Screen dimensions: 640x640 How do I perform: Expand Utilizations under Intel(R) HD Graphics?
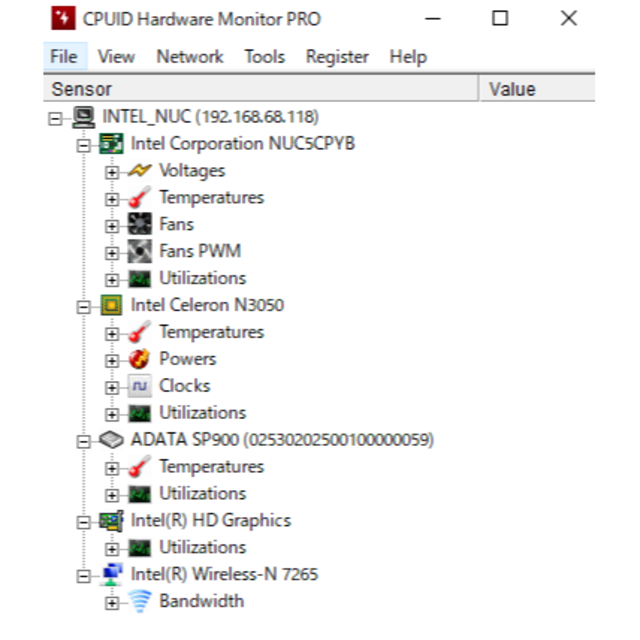111,550
